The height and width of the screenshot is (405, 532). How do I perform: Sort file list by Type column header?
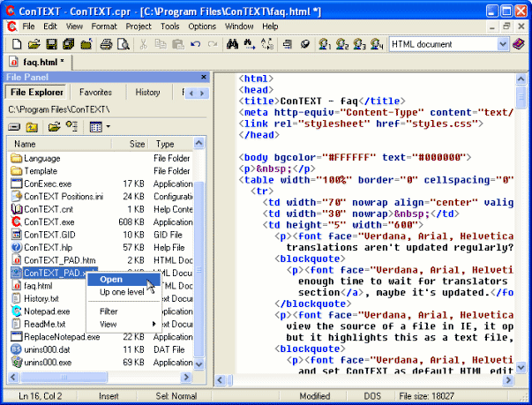click(170, 144)
